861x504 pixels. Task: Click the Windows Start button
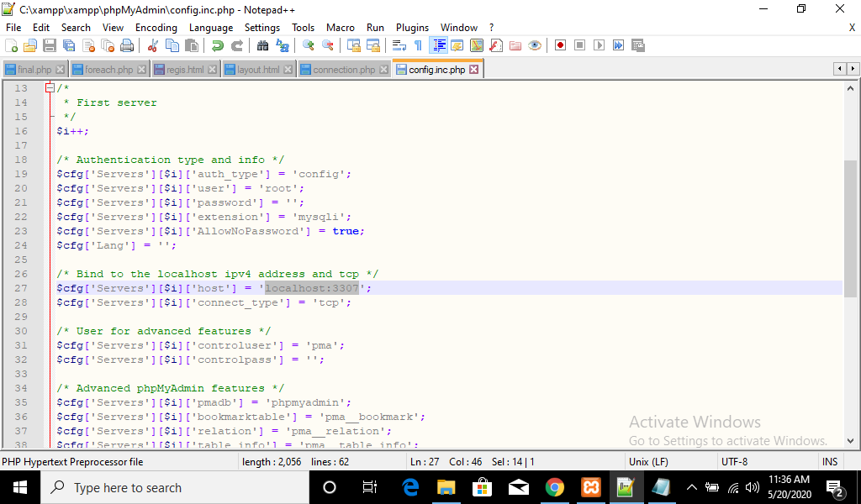coord(20,487)
